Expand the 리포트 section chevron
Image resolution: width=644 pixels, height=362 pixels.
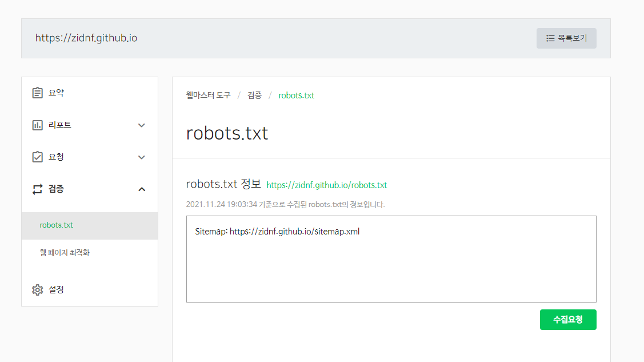(142, 125)
